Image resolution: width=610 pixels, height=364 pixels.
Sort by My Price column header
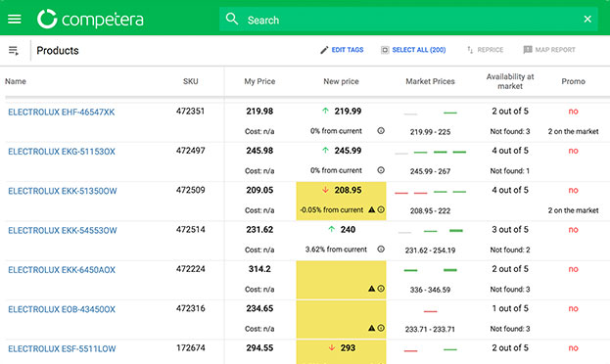click(259, 81)
